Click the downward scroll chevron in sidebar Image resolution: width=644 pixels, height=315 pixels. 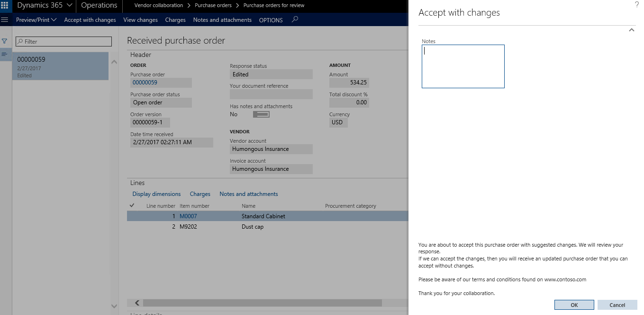tap(114, 306)
